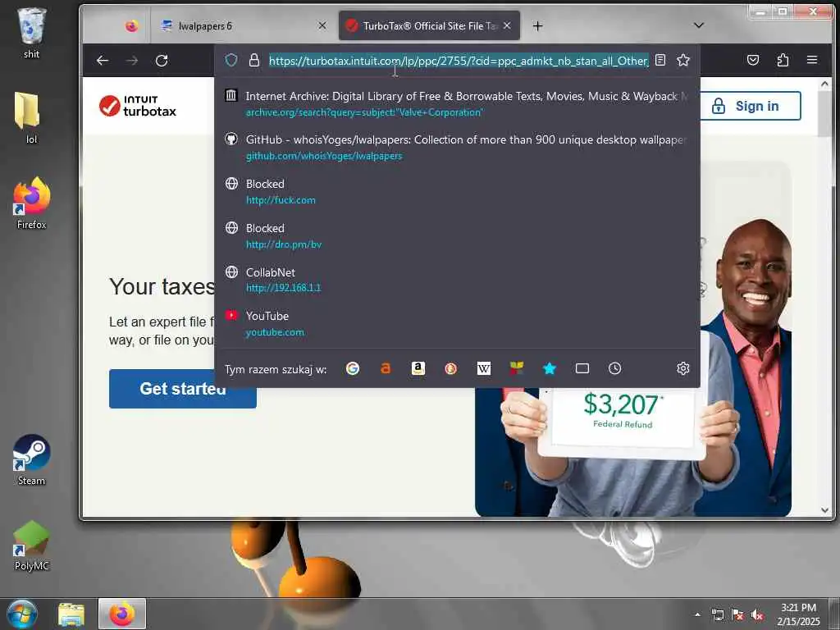Search this time with Google
The width and height of the screenshot is (840, 630).
[353, 368]
